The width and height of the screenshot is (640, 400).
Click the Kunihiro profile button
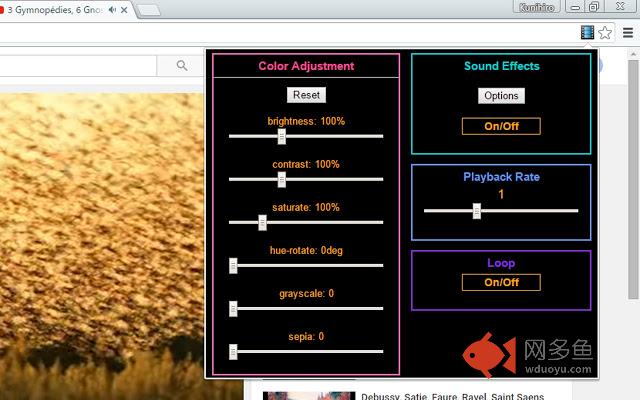coord(537,7)
